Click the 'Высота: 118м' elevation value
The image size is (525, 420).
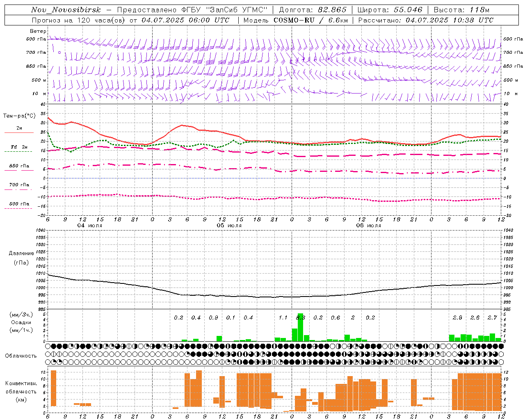click(x=461, y=10)
